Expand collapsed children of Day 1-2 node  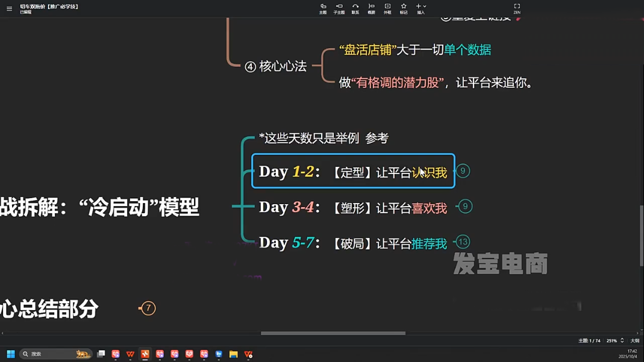pos(463,171)
